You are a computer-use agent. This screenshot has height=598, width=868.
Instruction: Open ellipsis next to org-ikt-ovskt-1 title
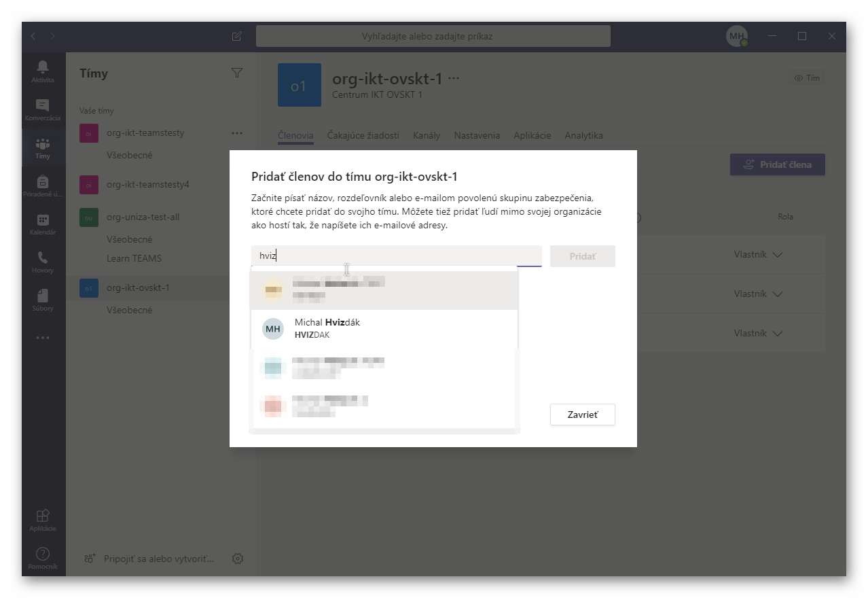(454, 79)
